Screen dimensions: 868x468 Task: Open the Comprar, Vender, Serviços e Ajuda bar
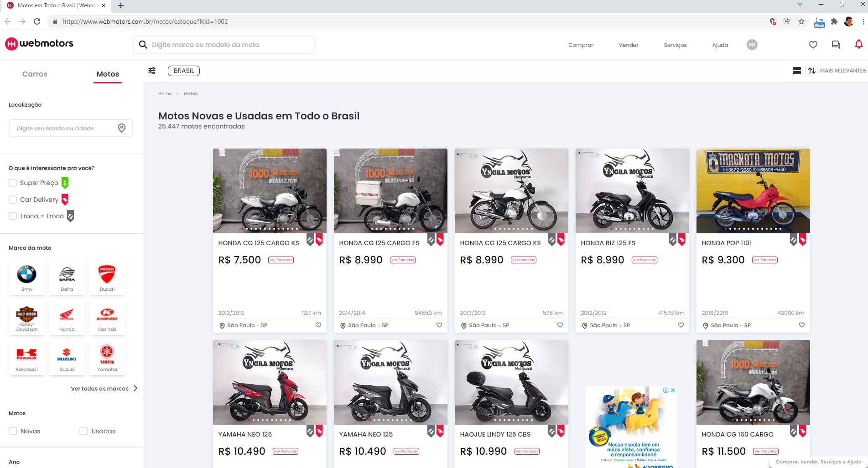point(818,462)
